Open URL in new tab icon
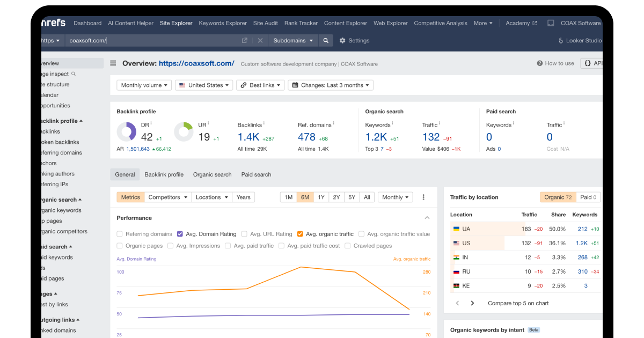 point(245,40)
